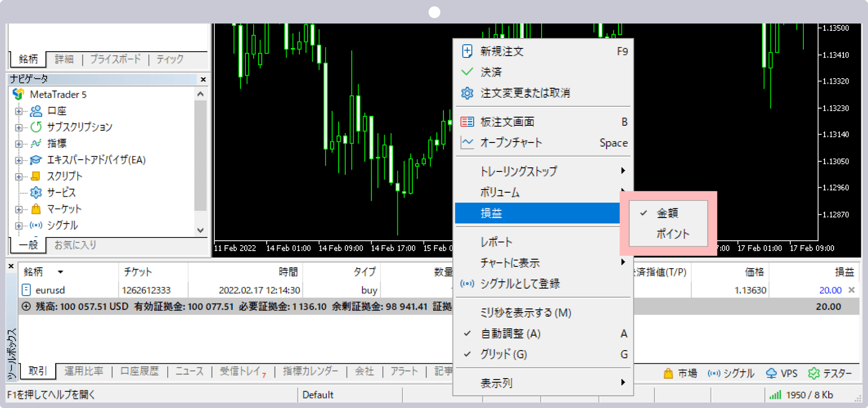Click the eurusd position document icon
Screen dimensions: 868x408
26,289
